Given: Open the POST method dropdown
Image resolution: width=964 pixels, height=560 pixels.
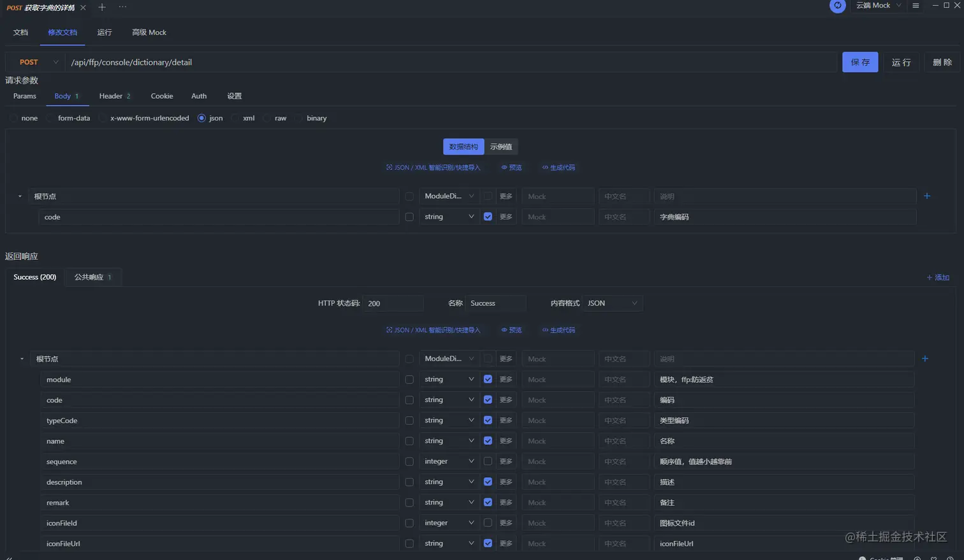Looking at the screenshot, I should click(x=35, y=62).
